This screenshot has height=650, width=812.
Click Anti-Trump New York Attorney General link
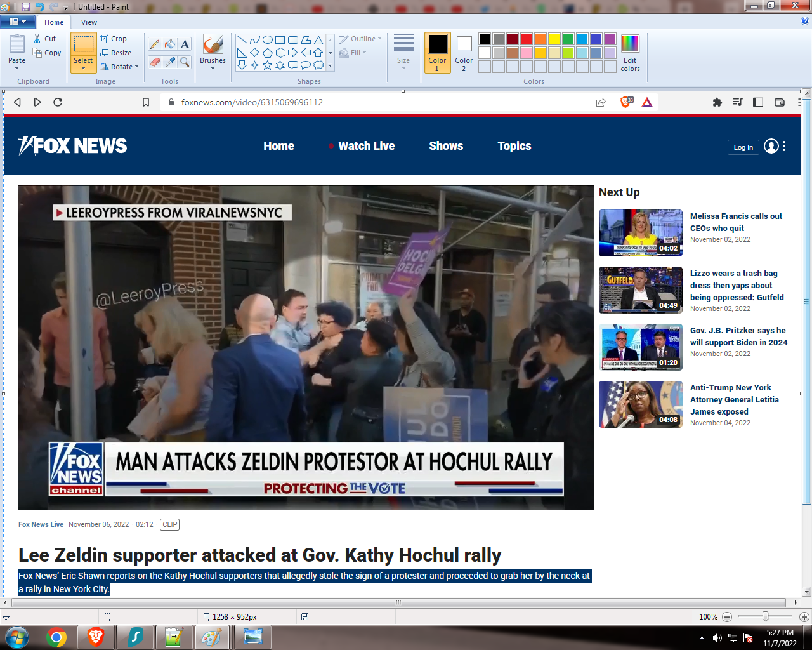coord(735,399)
